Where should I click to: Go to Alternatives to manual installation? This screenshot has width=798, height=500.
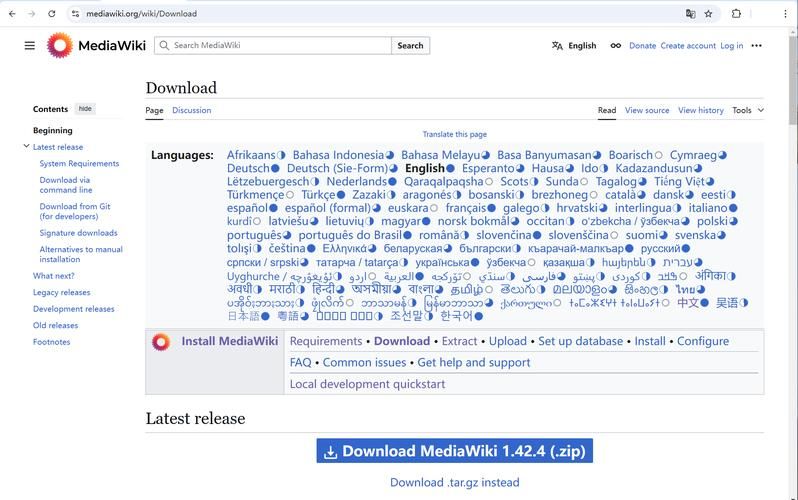pos(81,254)
